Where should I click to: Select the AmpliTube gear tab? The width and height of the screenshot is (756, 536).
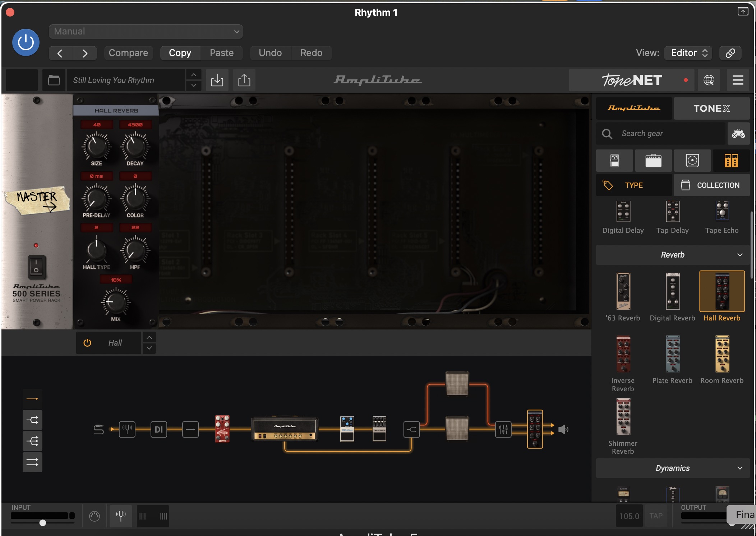(634, 108)
